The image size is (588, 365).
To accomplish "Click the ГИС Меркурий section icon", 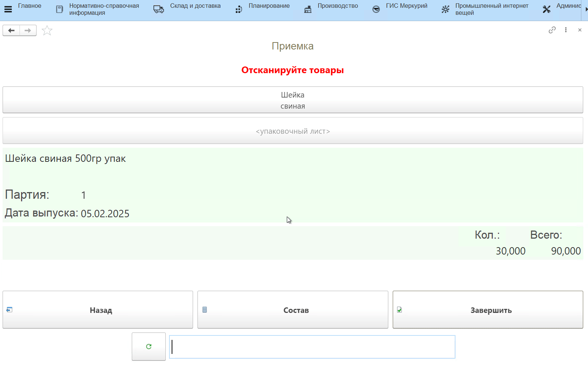I will pyautogui.click(x=376, y=10).
